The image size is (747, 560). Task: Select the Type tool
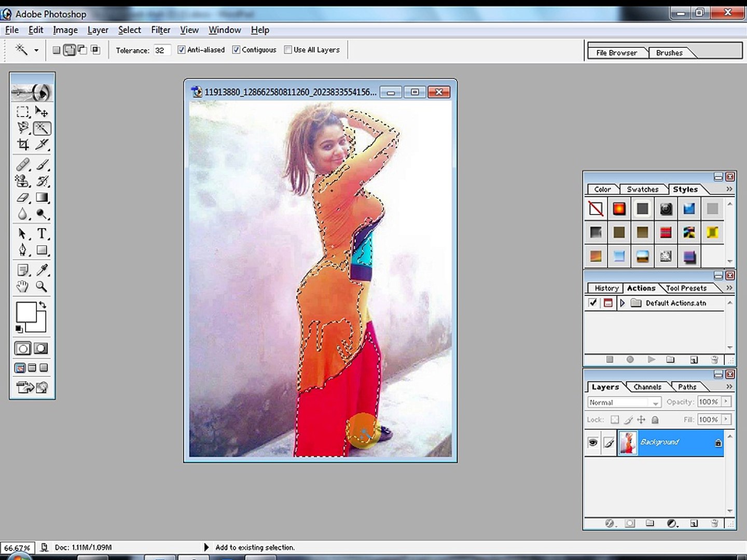[x=41, y=233]
